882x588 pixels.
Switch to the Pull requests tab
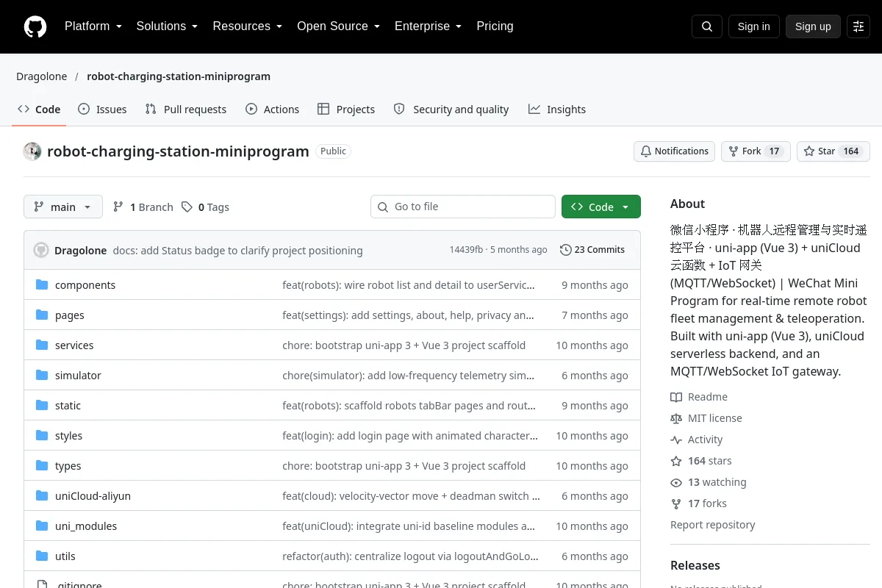pos(186,109)
